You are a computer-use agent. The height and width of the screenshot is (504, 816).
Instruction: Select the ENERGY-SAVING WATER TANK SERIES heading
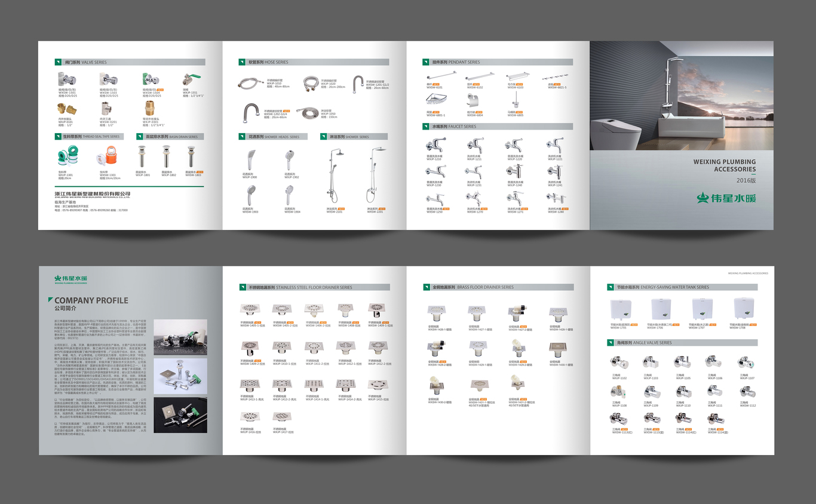[x=674, y=287]
